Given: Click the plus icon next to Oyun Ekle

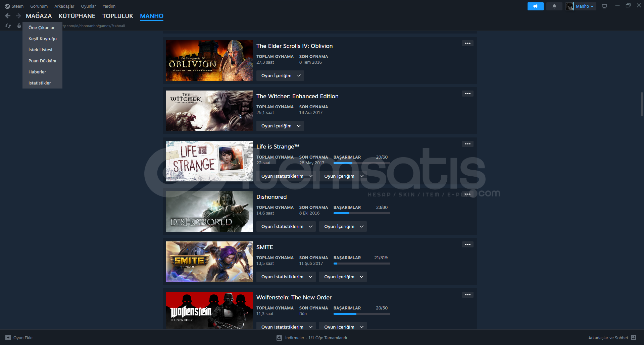Looking at the screenshot, I should coord(8,338).
